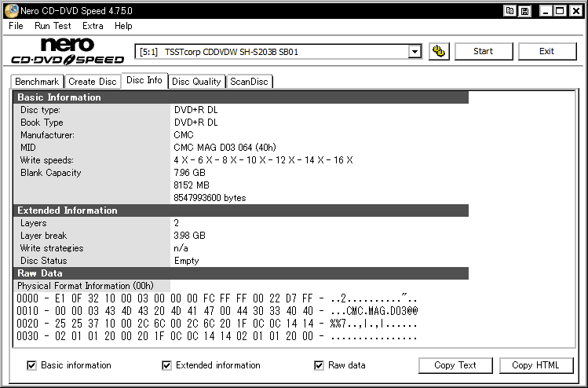Viewport: 588px width, 388px height.
Task: Open the Extra menu
Action: click(93, 26)
